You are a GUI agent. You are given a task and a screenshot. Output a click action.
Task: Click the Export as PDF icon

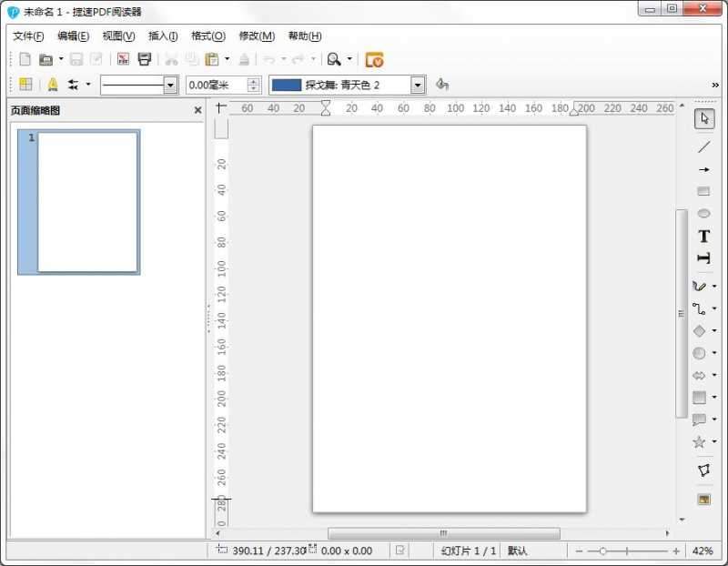pos(121,59)
